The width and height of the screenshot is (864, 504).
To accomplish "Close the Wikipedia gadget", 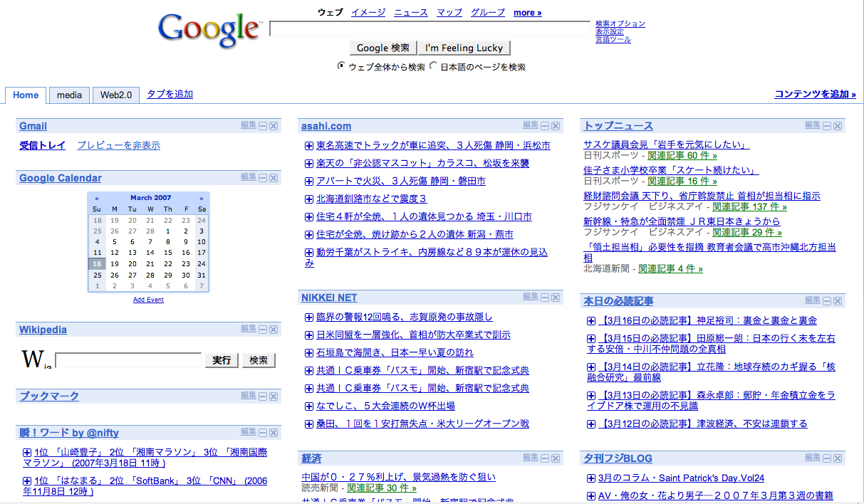I will tap(274, 330).
